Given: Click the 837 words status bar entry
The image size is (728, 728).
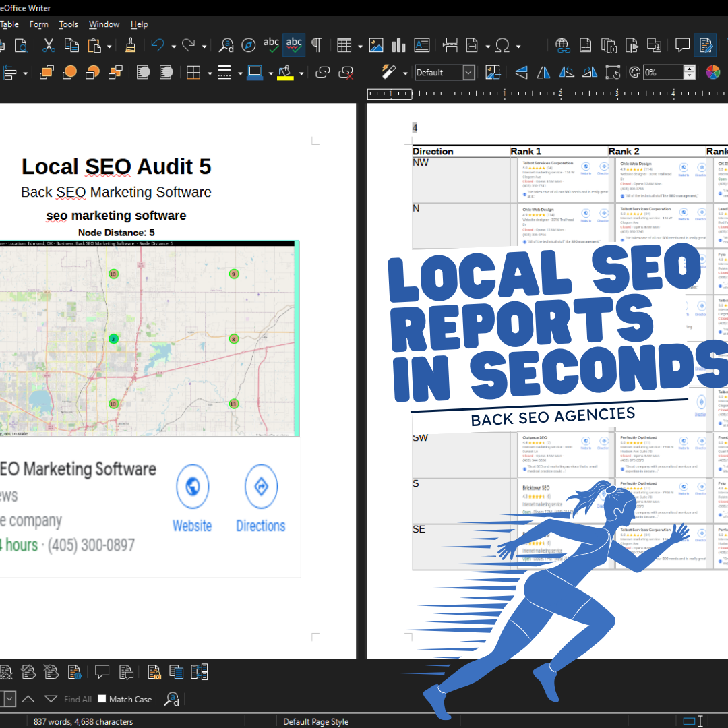Looking at the screenshot, I should (x=83, y=721).
